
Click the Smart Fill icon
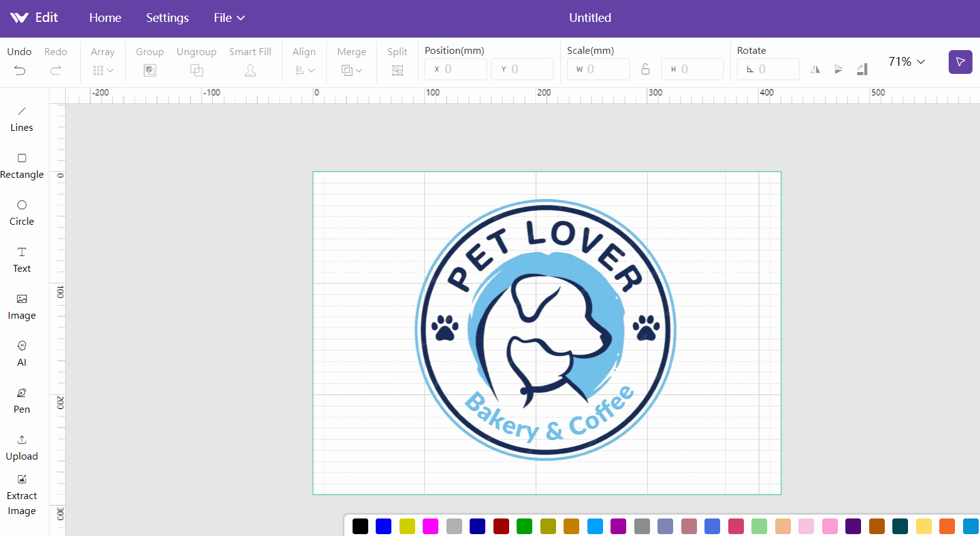tap(250, 70)
